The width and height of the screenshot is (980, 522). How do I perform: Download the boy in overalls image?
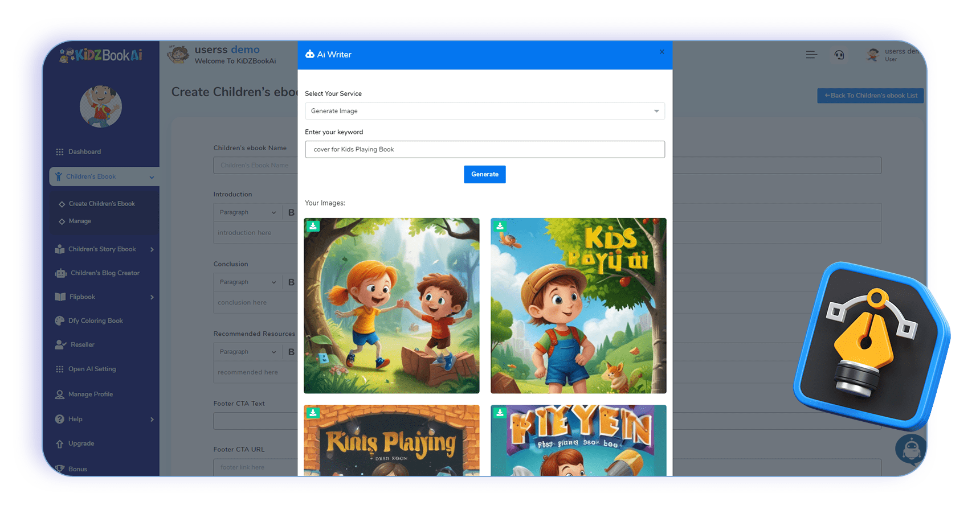click(500, 226)
